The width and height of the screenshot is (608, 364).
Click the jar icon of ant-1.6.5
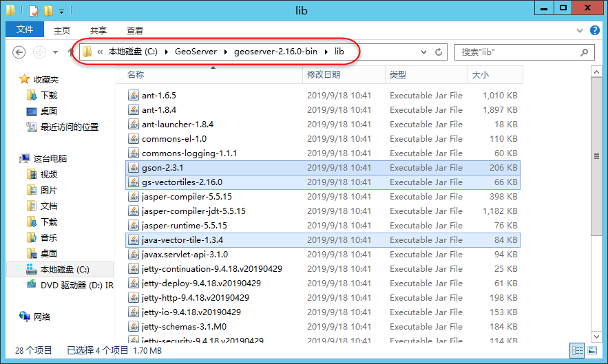tap(134, 96)
